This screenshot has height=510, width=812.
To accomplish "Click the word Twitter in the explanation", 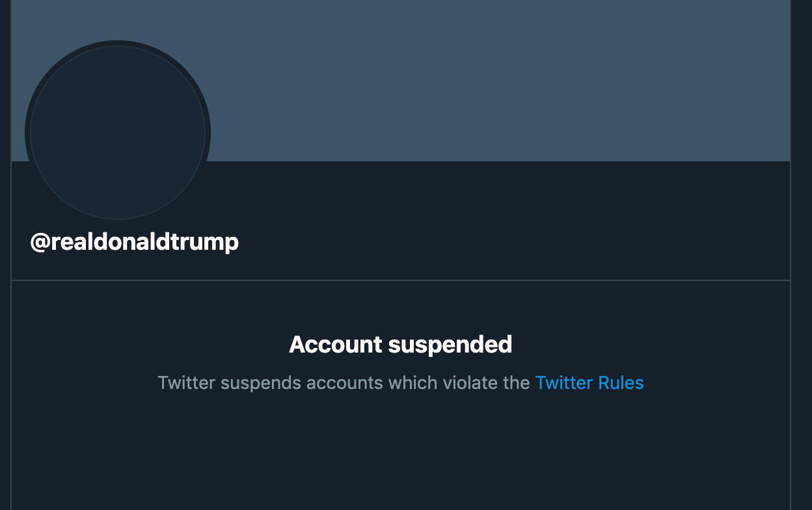I will coord(187,382).
